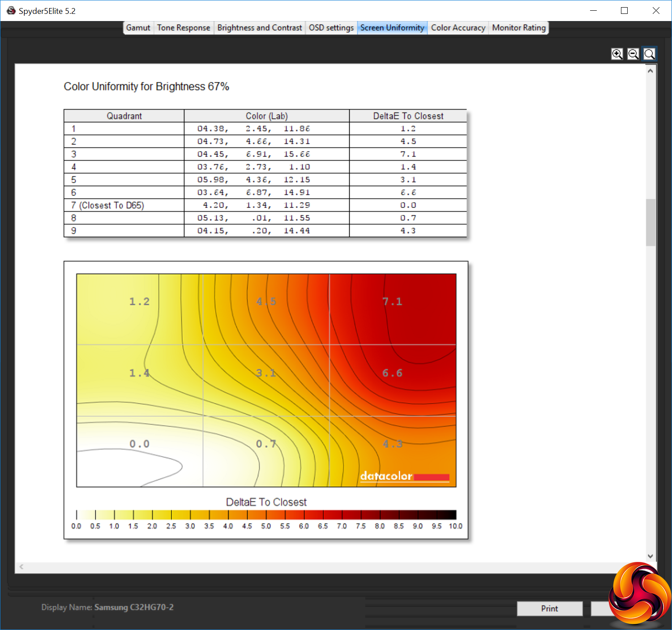This screenshot has height=630, width=672.
Task: Open the Monitor Rating tab
Action: click(519, 28)
